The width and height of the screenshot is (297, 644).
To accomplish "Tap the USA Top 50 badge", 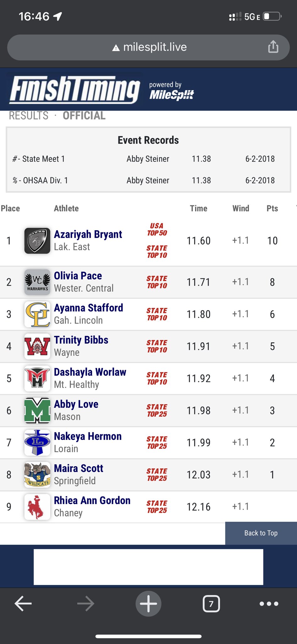I will click(x=157, y=230).
